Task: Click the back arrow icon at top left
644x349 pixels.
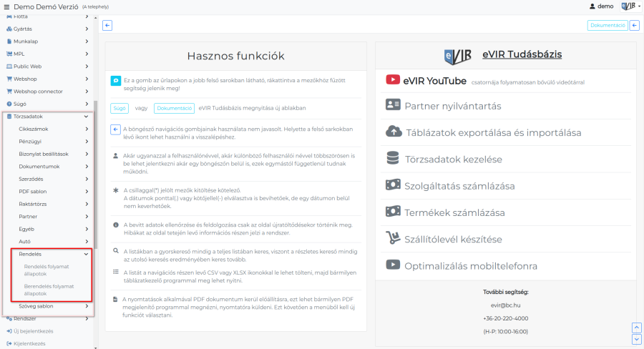Action: click(x=107, y=26)
